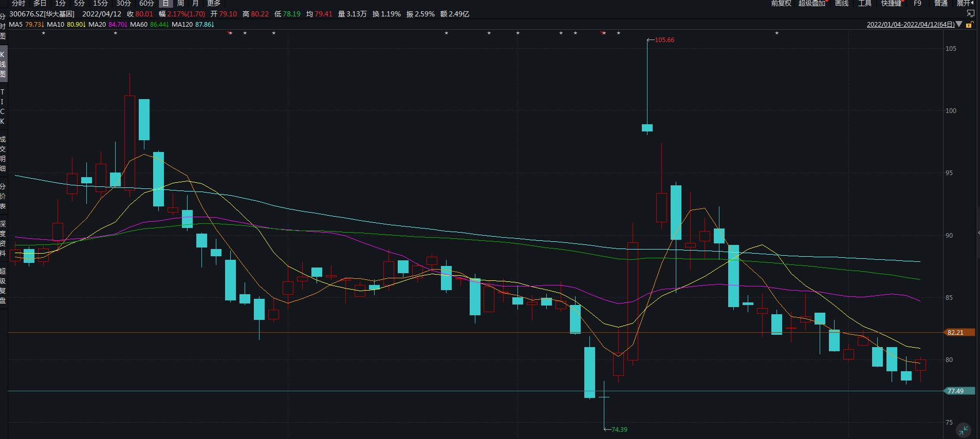Open the 超级叠加 overlay menu
The height and width of the screenshot is (439, 980).
point(812,3)
